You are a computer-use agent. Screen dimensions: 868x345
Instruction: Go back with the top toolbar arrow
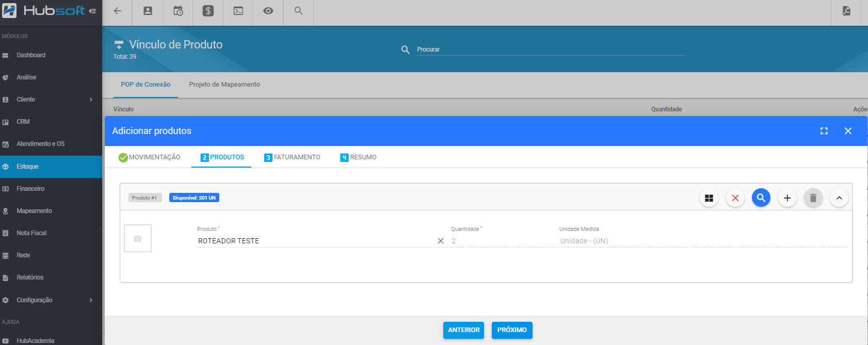click(118, 11)
